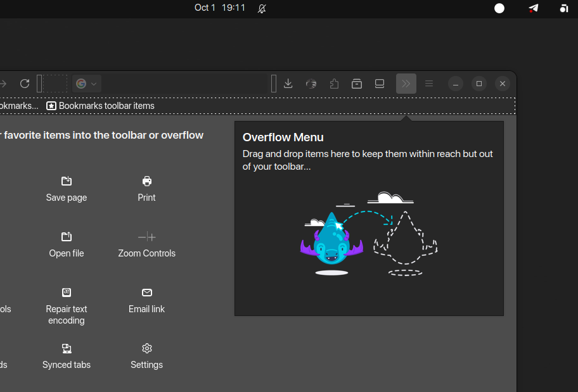Viewport: 578px width, 392px height.
Task: Open the Downloads toolbar button
Action: click(x=288, y=84)
